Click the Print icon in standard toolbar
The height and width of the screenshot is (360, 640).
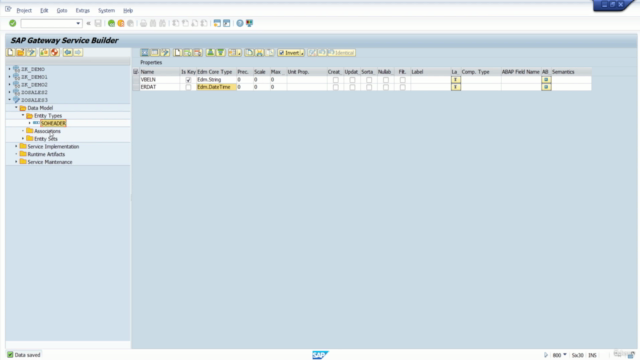pos(143,23)
